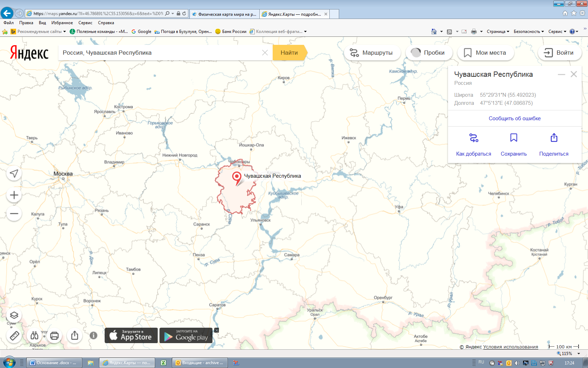Open the Вид menu
Screen dimensions: 588x368
pyautogui.click(x=42, y=23)
